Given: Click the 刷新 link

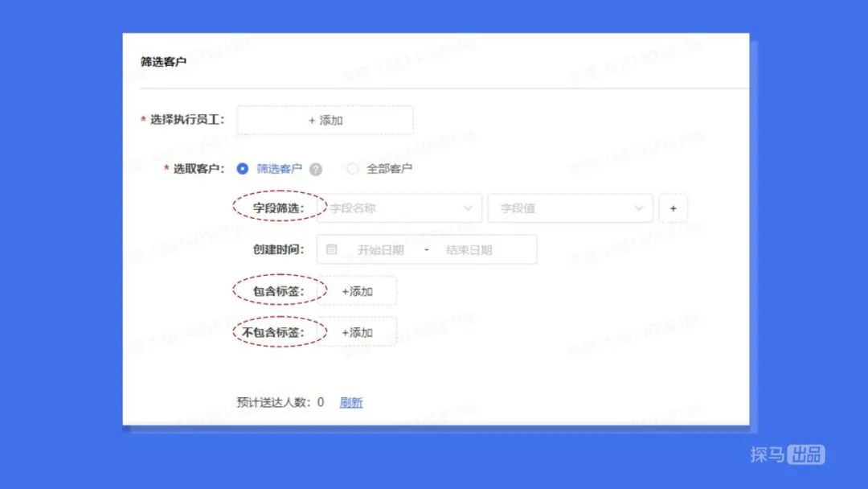Looking at the screenshot, I should (x=351, y=403).
